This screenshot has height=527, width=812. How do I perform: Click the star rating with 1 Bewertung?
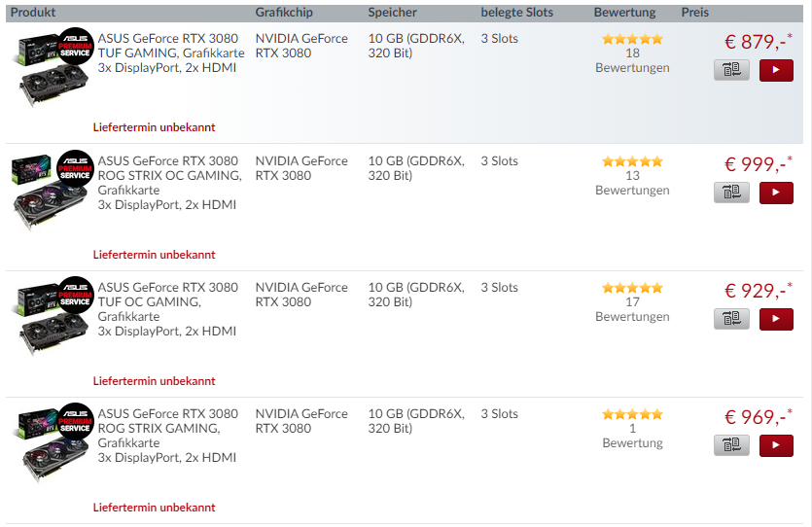tap(632, 414)
